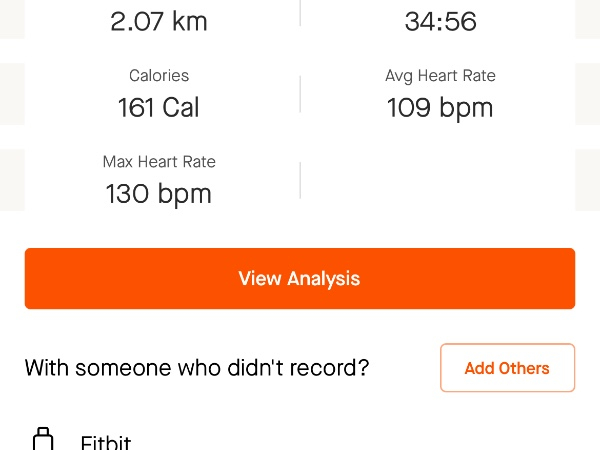Tap the 109 bpm value
600x450 pixels.
[x=440, y=107]
